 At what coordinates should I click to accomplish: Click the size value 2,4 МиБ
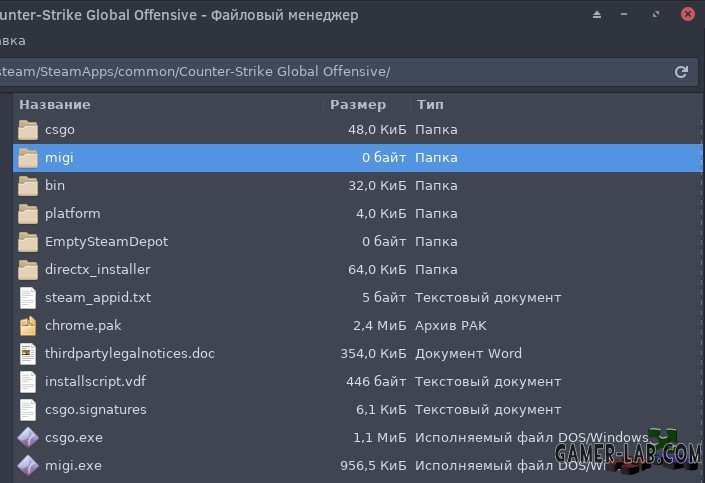(x=379, y=326)
